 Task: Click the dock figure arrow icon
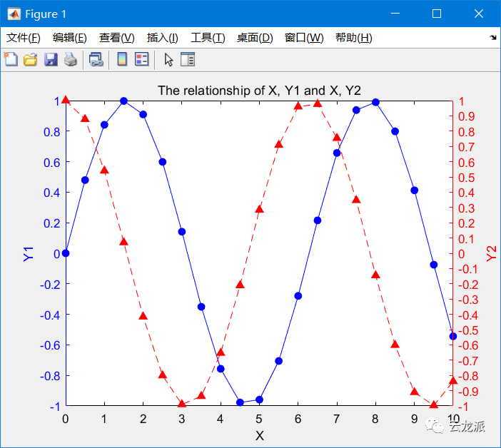click(493, 37)
